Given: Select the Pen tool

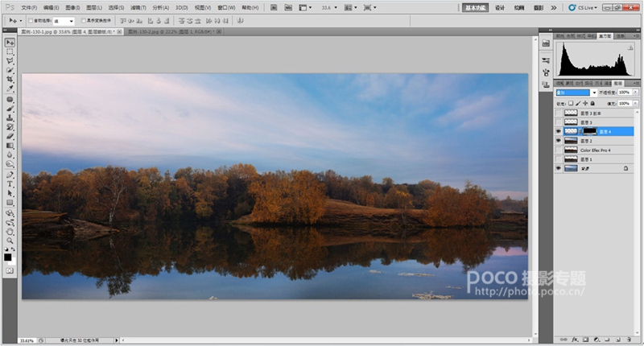Looking at the screenshot, I should pyautogui.click(x=10, y=175).
